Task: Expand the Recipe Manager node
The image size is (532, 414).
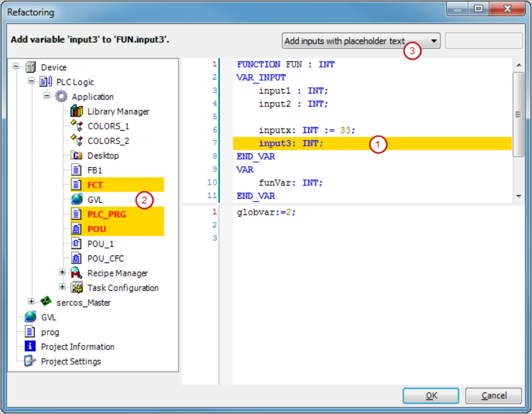Action: (63, 272)
